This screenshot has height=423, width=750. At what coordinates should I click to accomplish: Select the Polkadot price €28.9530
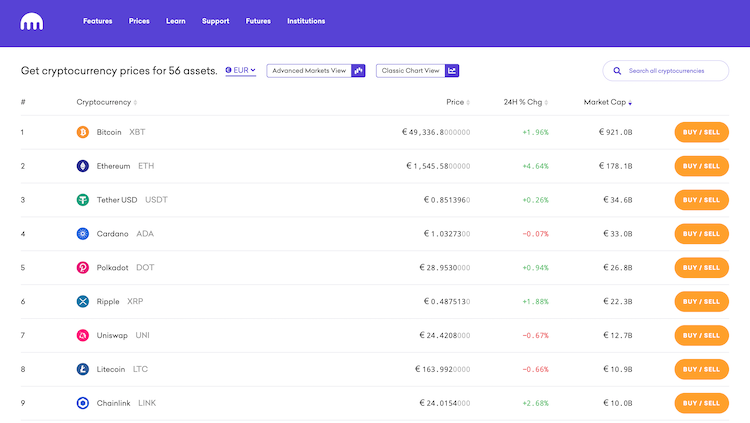click(x=445, y=267)
